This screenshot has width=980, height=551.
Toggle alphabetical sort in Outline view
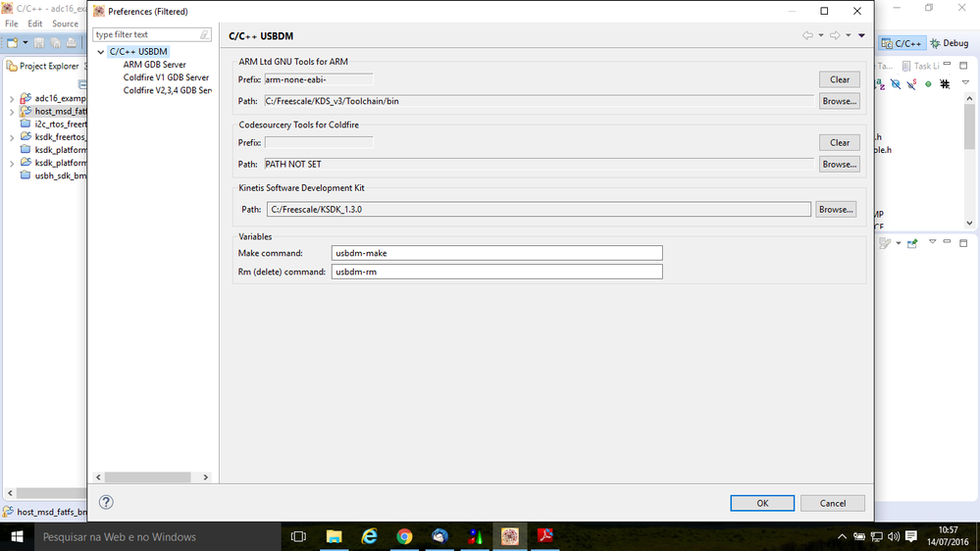(880, 83)
